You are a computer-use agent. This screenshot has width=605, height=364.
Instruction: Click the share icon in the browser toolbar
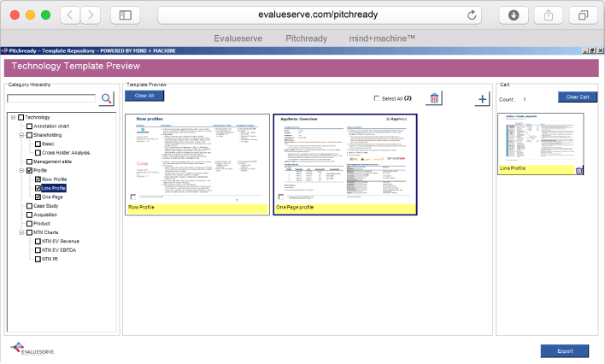(549, 15)
